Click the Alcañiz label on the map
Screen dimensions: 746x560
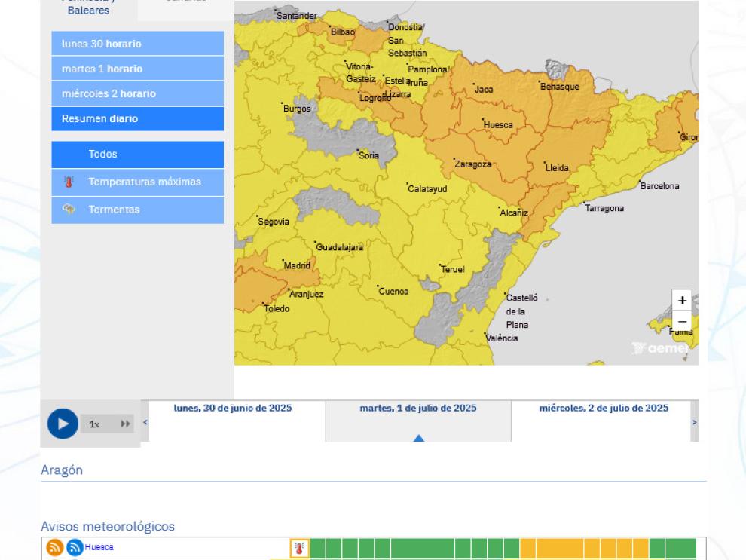pos(514,213)
